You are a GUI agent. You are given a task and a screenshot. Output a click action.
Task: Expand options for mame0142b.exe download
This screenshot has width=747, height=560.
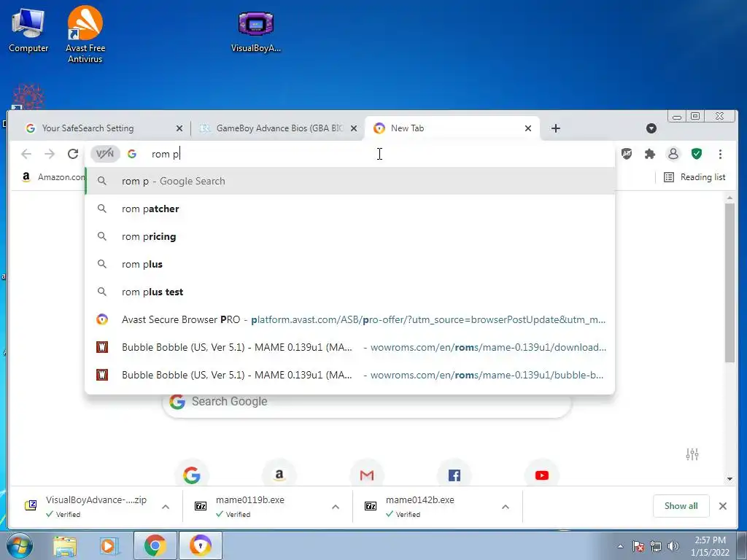[506, 507]
